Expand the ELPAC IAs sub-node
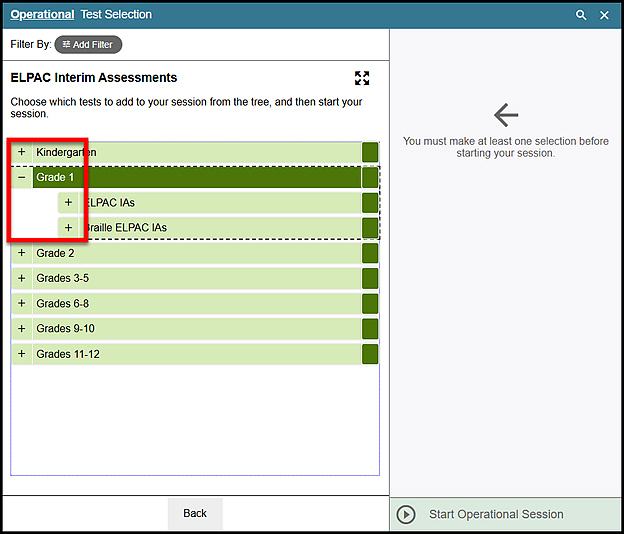Viewport: 624px width, 534px height. tap(68, 203)
